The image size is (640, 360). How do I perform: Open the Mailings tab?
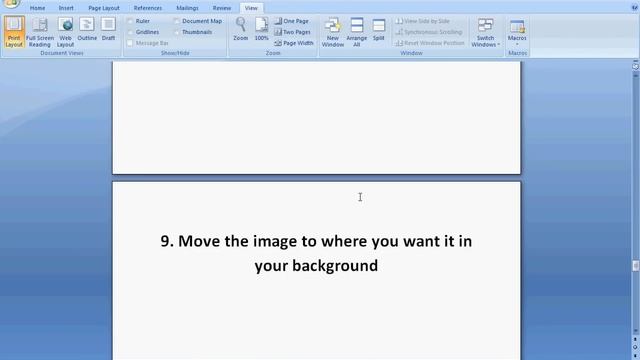tap(187, 8)
